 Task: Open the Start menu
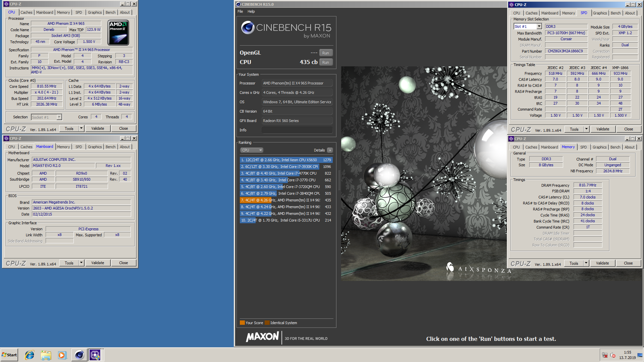point(9,355)
